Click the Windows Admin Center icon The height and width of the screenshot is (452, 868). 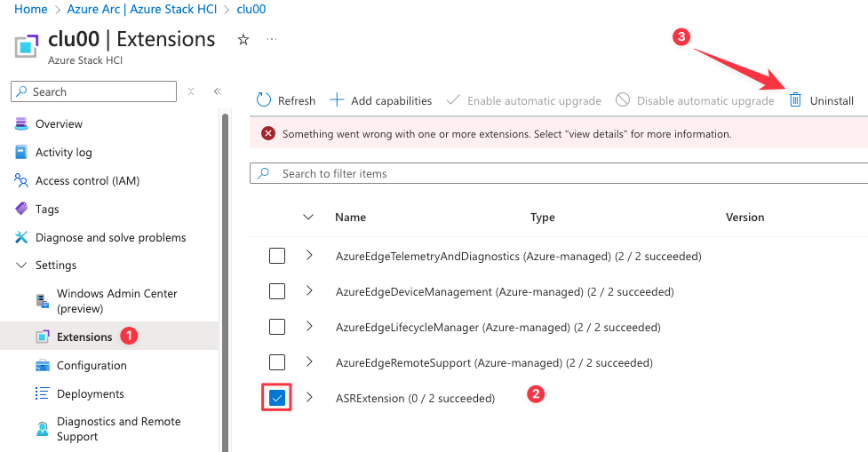(43, 300)
